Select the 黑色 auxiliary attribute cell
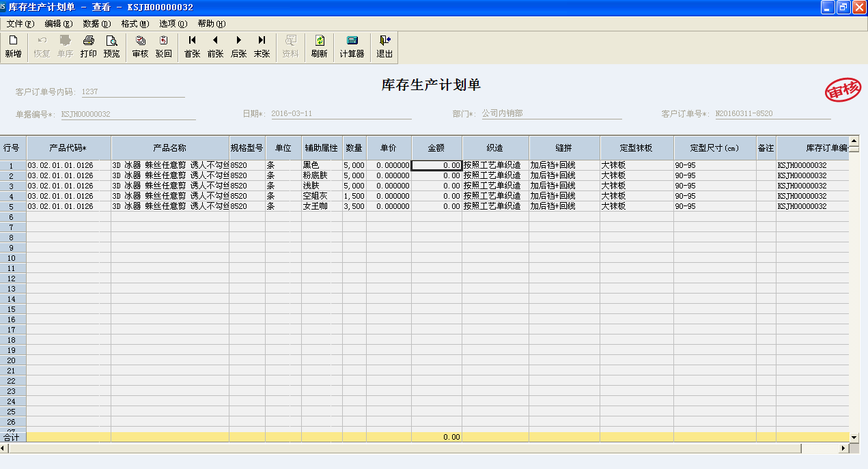The width and height of the screenshot is (868, 469). click(322, 165)
